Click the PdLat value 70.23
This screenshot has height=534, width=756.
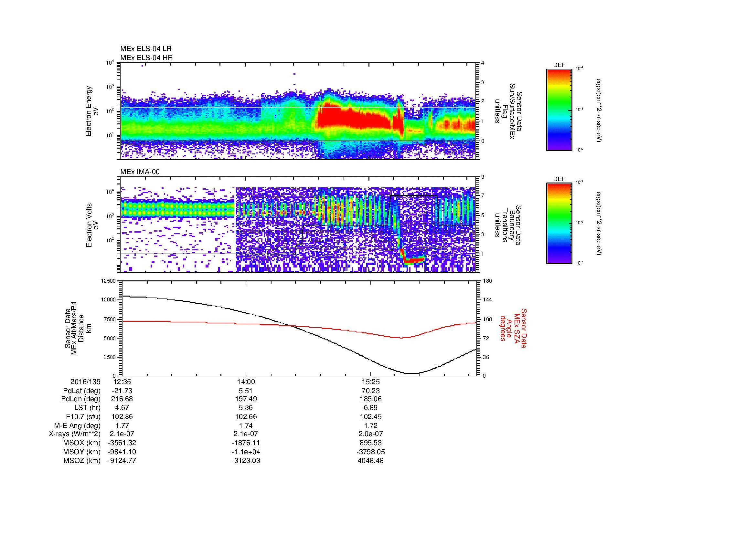(x=371, y=391)
